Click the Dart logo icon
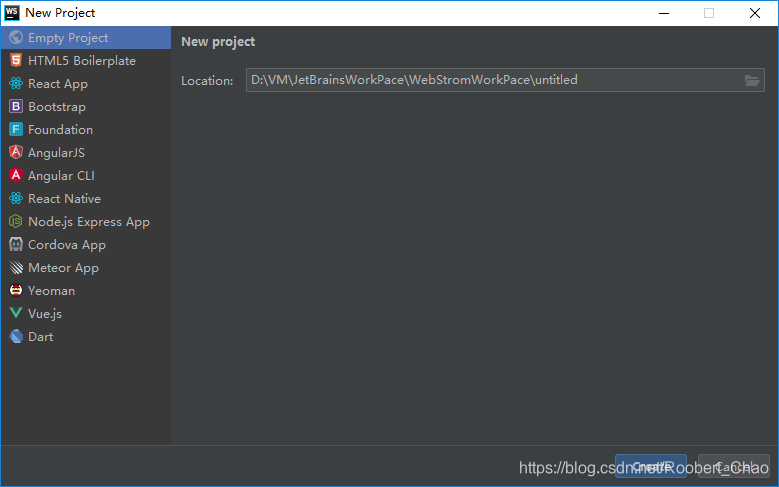779x487 pixels. pos(16,336)
